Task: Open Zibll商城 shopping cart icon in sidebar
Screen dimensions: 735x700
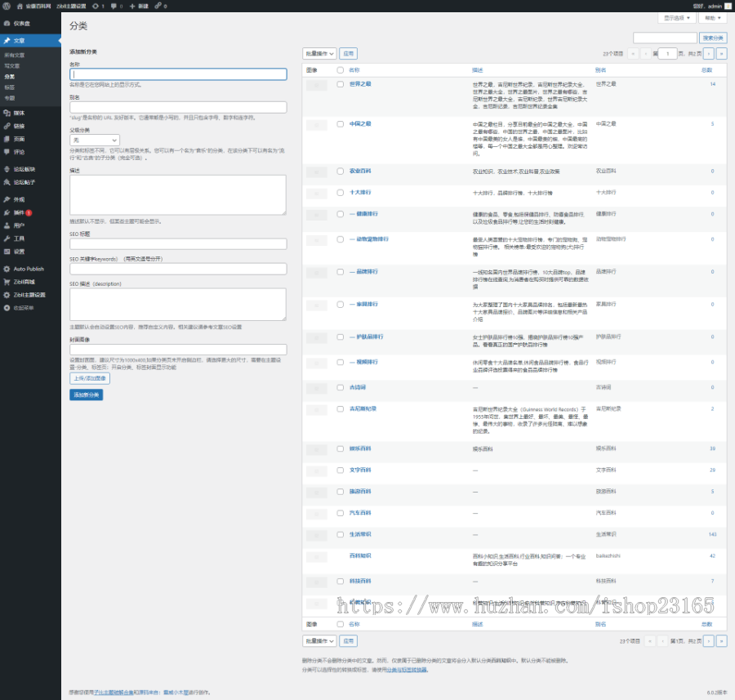Action: click(x=7, y=282)
